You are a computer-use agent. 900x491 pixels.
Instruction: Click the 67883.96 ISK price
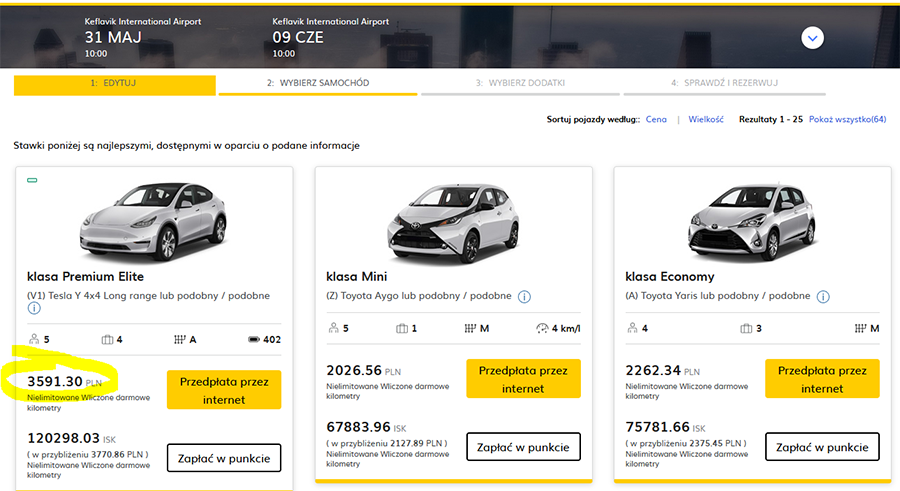point(366,428)
